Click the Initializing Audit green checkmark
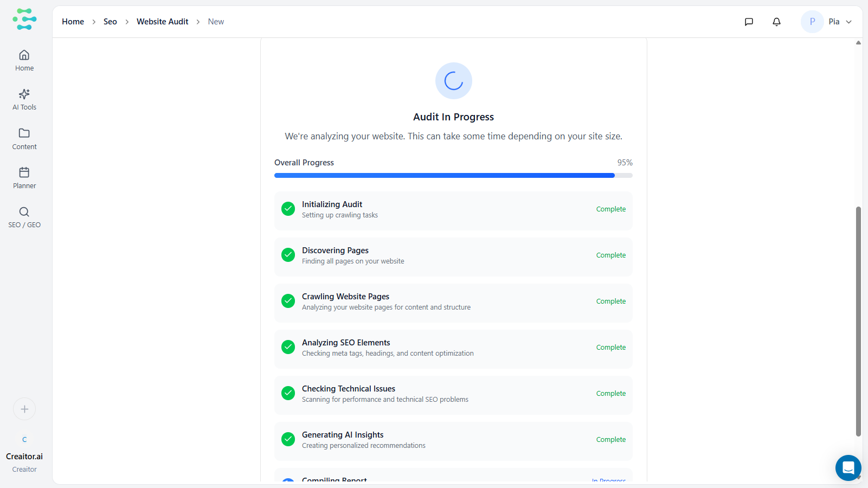The height and width of the screenshot is (488, 868). click(x=288, y=209)
